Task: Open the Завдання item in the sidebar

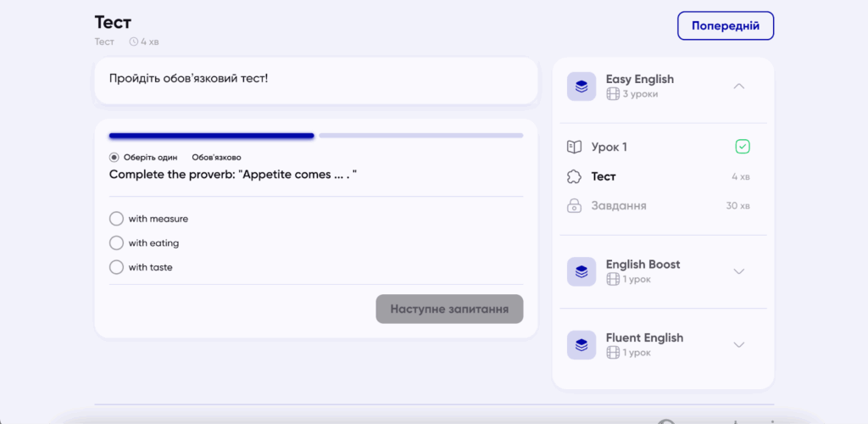Action: coord(618,206)
